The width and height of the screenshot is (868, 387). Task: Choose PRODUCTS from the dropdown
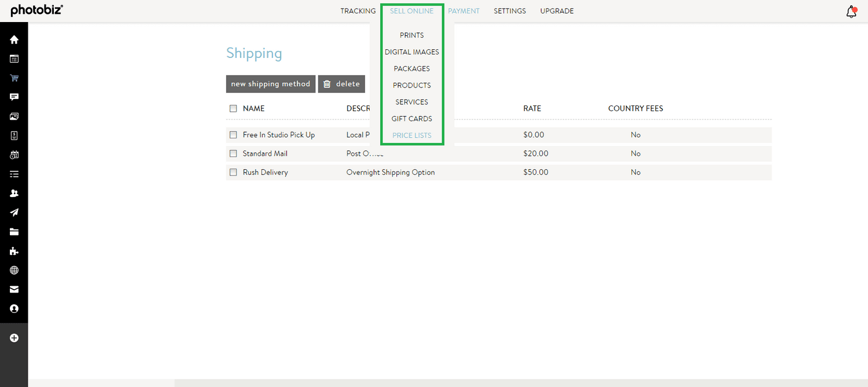pos(412,85)
